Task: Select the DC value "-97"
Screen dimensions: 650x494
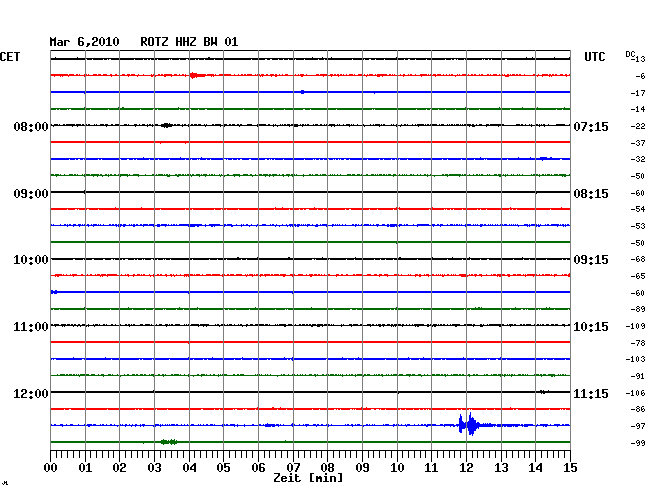Action: pos(638,426)
